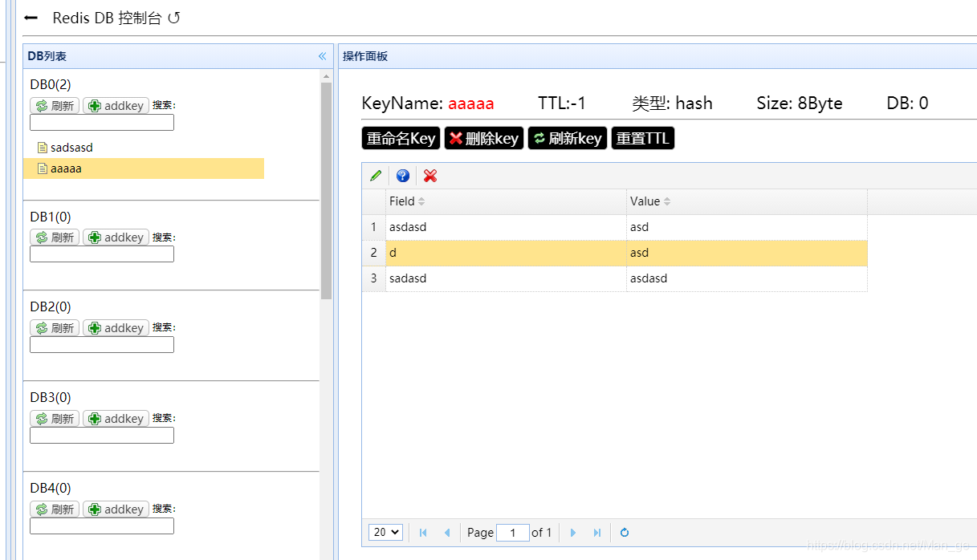This screenshot has width=977, height=560.
Task: Select the sadsasd key in tree
Action: [71, 148]
